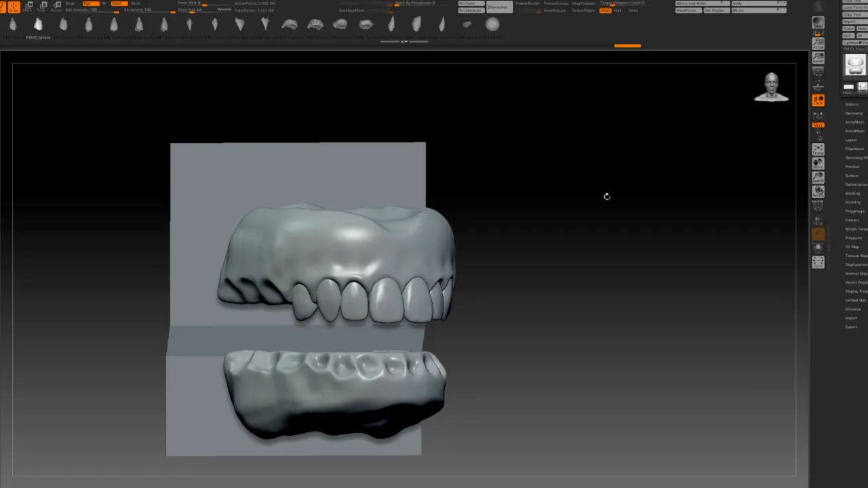Image resolution: width=868 pixels, height=488 pixels.
Task: Select the Move mode icon in top toolbar
Action: 28,7
